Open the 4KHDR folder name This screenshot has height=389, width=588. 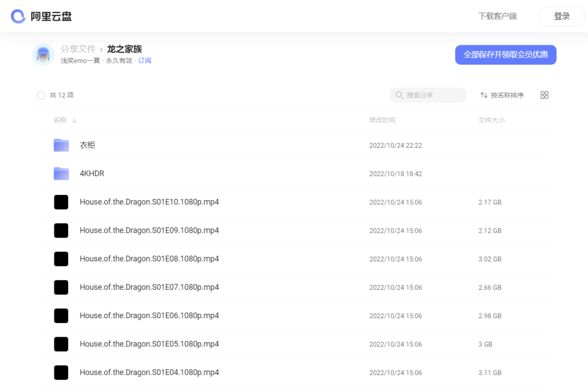(92, 174)
